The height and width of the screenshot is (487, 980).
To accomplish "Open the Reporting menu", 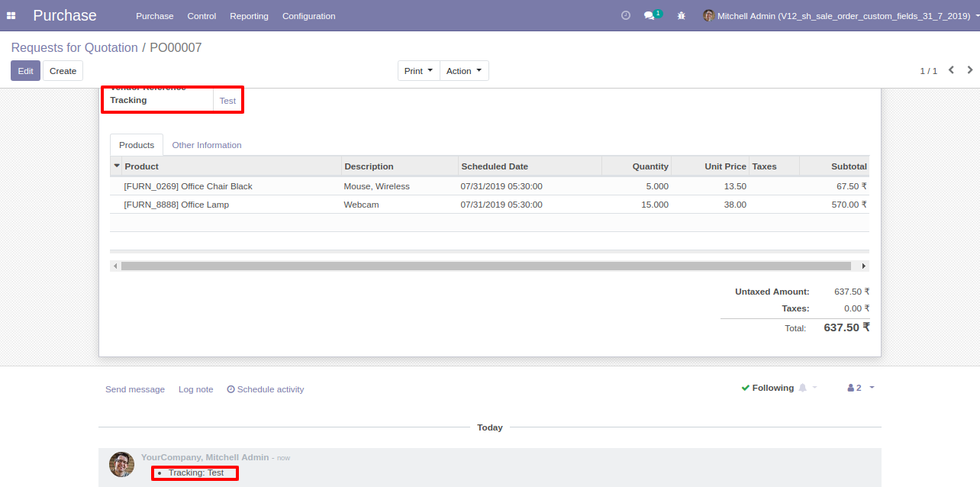I will tap(249, 16).
